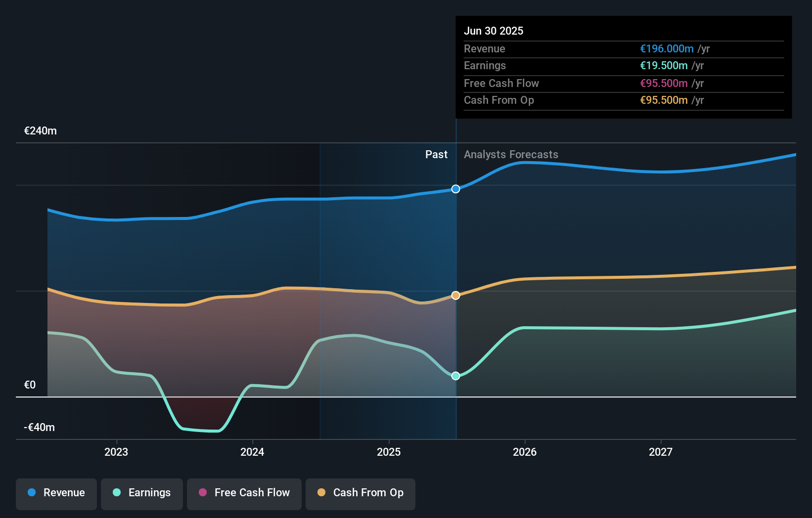Toggle the Revenue series visibility

(56, 494)
